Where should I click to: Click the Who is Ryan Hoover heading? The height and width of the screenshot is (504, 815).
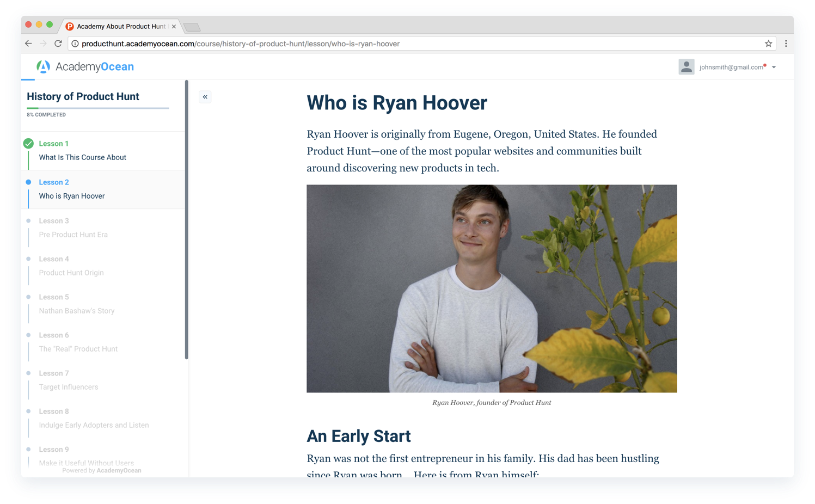(397, 103)
